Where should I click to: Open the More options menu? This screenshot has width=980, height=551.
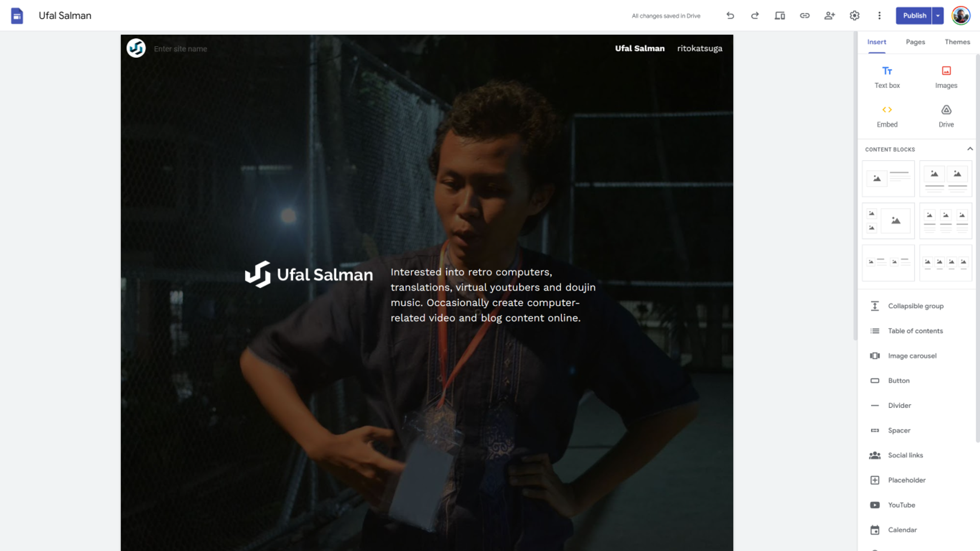tap(880, 16)
